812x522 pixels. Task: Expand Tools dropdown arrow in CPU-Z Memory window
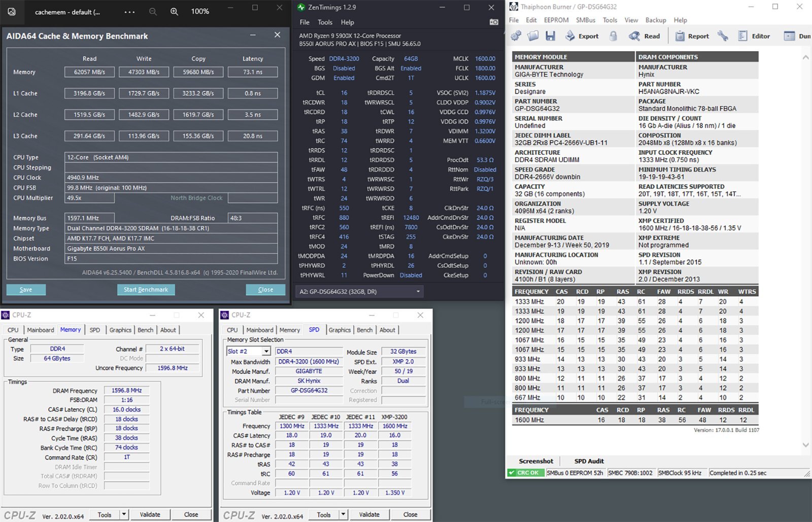pos(124,514)
